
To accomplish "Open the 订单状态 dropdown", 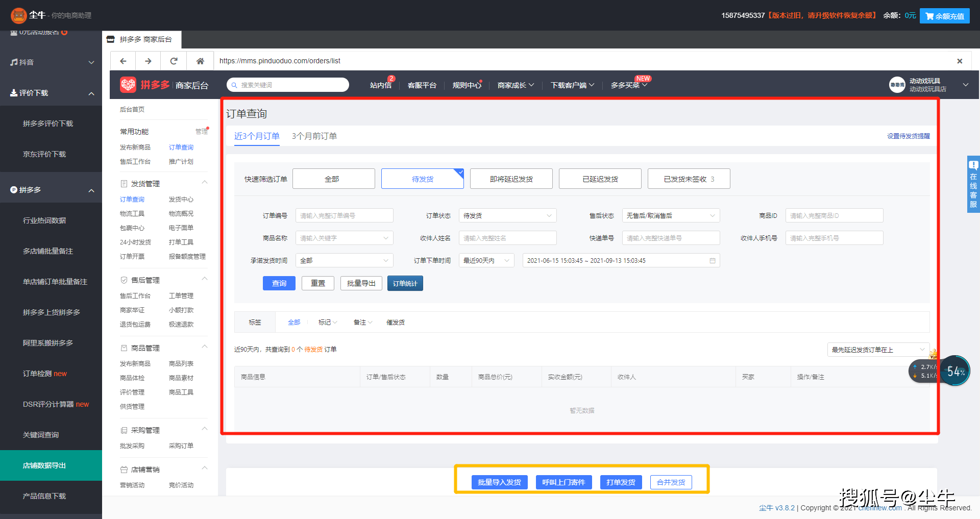I will (507, 216).
